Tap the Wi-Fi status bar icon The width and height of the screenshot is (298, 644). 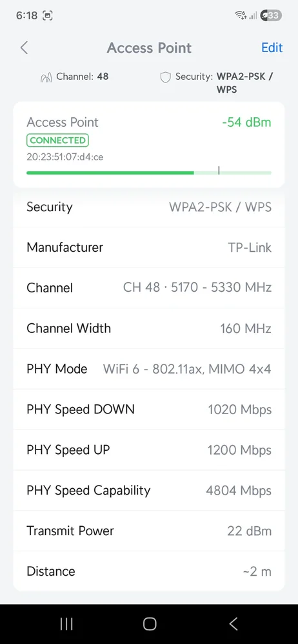click(x=241, y=15)
